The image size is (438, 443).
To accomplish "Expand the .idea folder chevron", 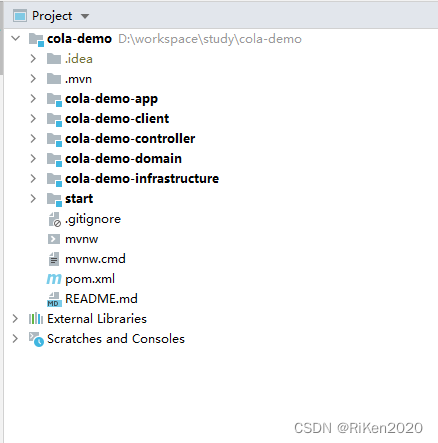I will coord(33,59).
